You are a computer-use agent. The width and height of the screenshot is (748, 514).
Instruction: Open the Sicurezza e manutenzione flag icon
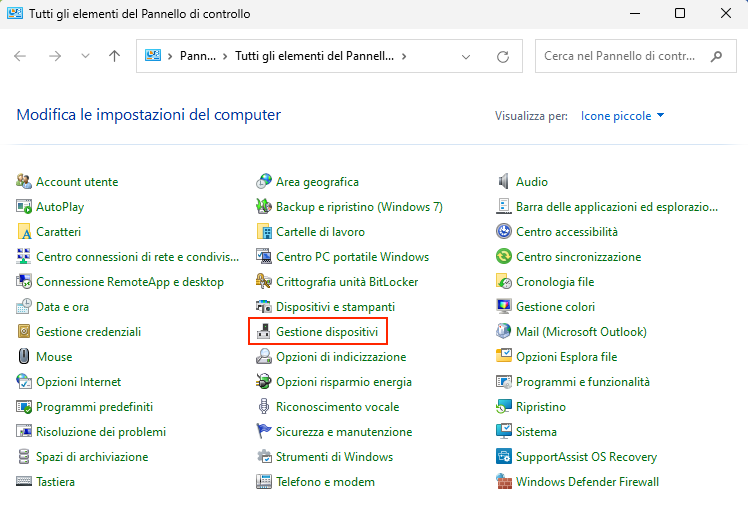[x=264, y=432]
